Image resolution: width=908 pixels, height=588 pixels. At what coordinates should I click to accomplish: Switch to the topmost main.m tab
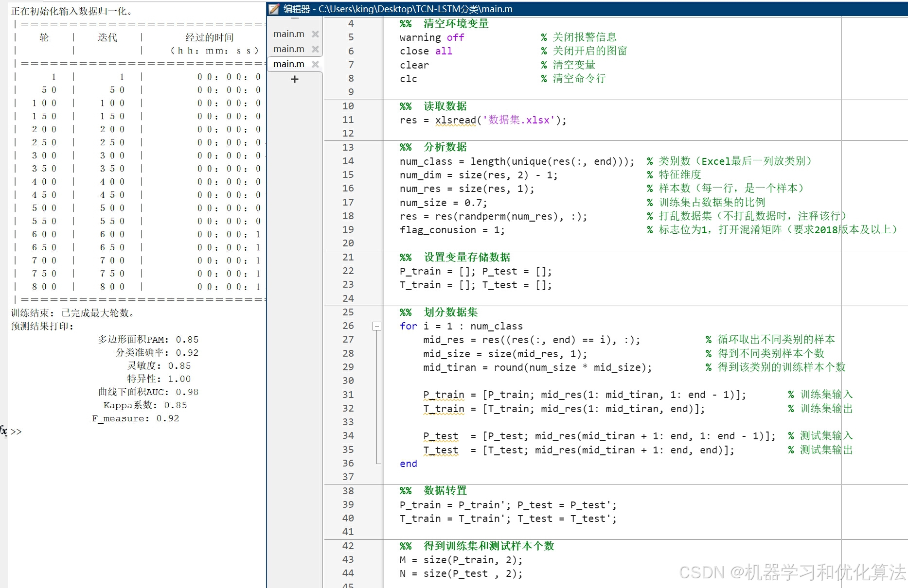(289, 34)
